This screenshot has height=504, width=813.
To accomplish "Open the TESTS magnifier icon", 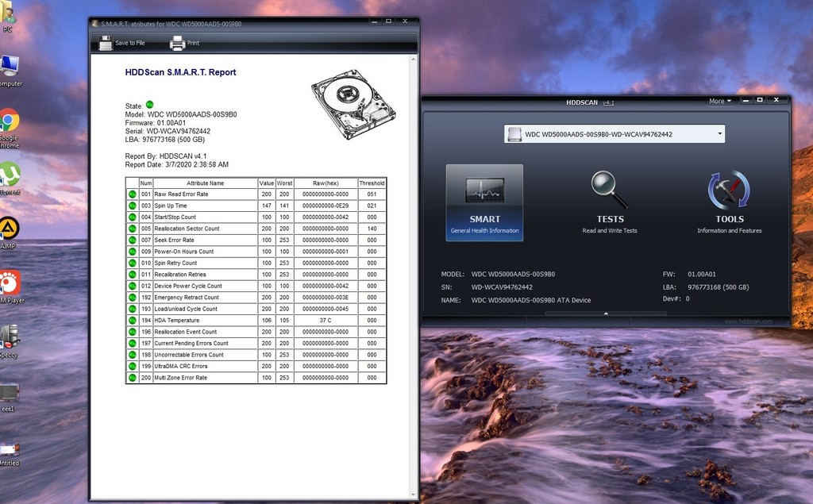I will coord(609,190).
